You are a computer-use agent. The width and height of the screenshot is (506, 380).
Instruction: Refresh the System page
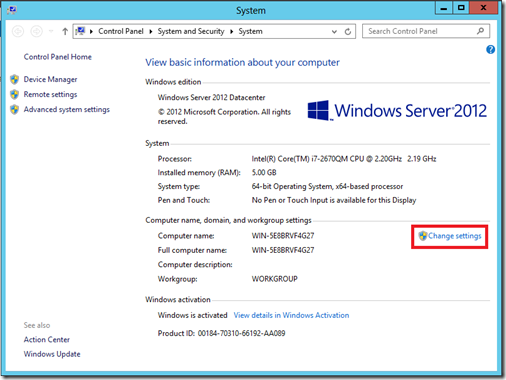348,31
